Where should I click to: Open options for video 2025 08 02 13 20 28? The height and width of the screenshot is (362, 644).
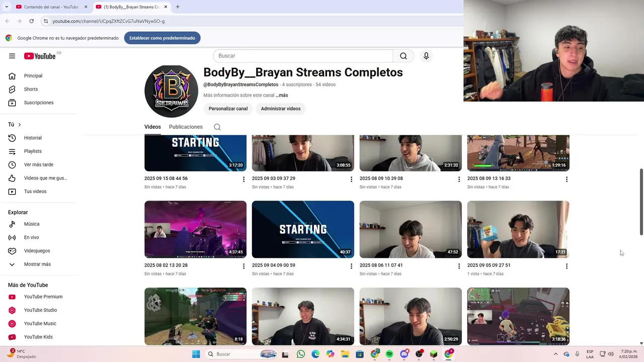point(244,266)
